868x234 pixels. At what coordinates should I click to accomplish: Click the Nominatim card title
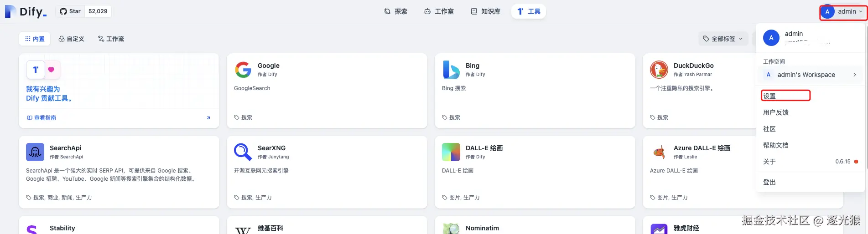tap(482, 228)
